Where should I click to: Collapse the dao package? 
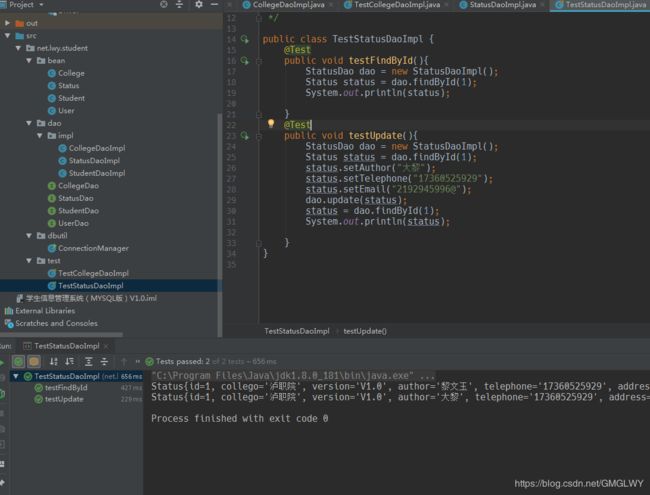pyautogui.click(x=29, y=123)
